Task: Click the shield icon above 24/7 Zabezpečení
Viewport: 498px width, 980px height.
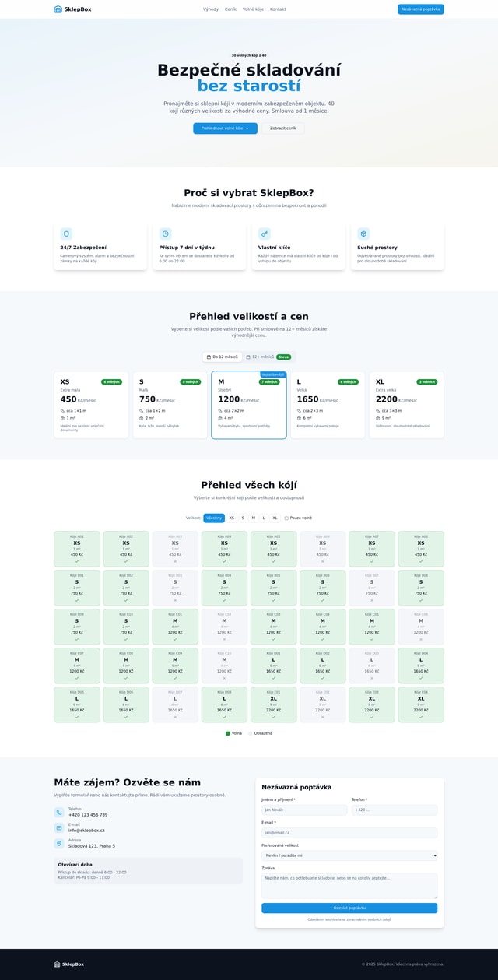Action: click(66, 234)
